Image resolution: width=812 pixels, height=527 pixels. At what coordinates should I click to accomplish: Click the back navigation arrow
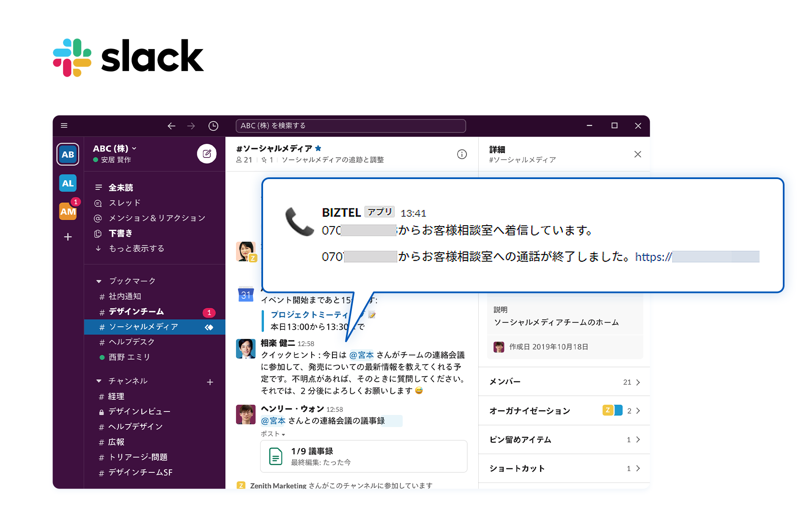coord(171,126)
